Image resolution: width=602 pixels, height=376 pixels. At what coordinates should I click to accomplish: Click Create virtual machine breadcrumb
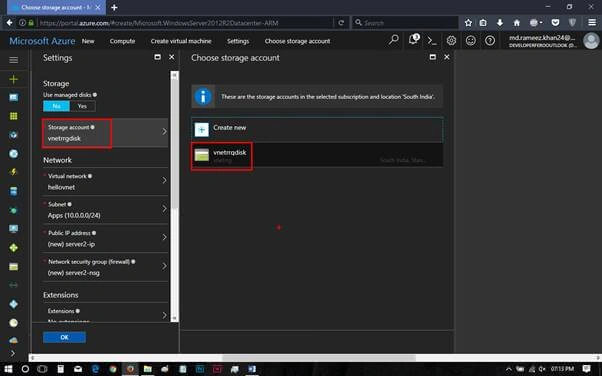click(x=181, y=41)
